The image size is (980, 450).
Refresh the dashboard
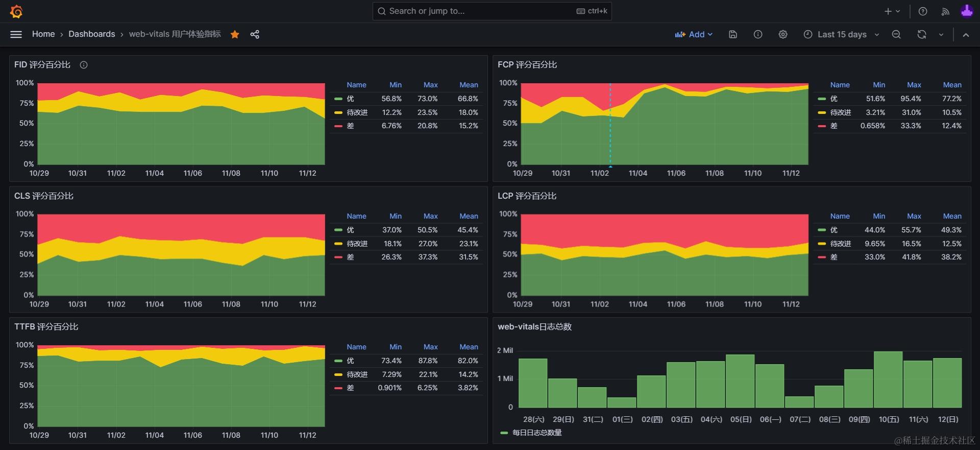921,34
